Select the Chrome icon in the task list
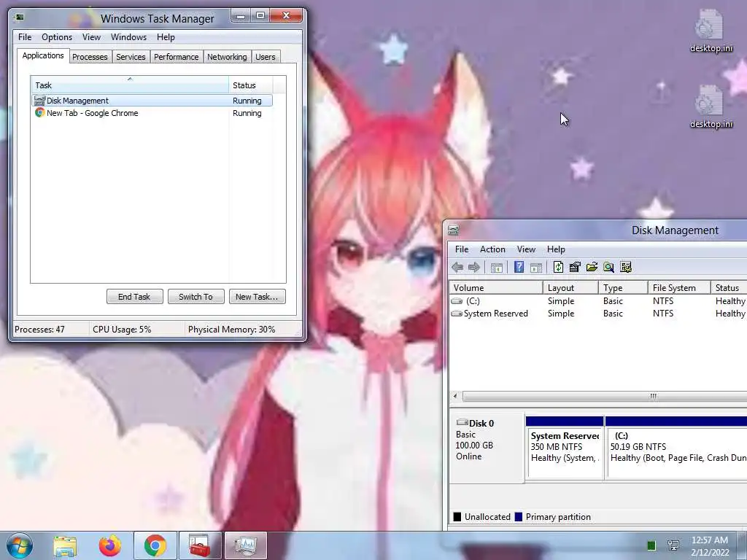Viewport: 747px width, 560px height. pyautogui.click(x=40, y=113)
